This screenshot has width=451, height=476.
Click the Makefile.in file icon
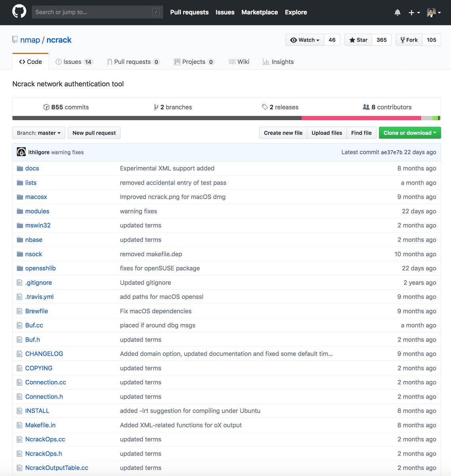pos(19,425)
